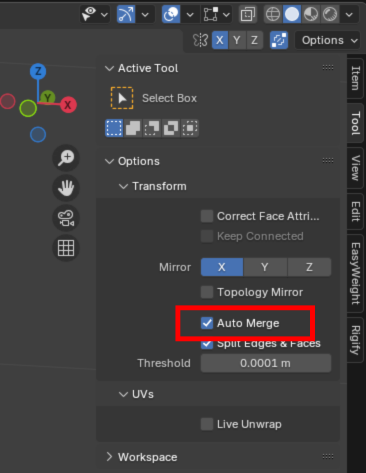Click the pan view hand icon
Viewport: 366px width, 473px height.
click(66, 188)
